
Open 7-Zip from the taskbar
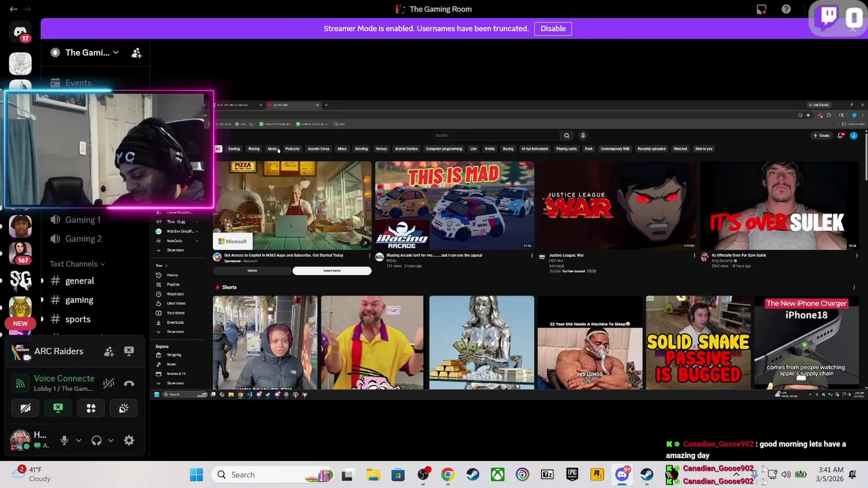547,475
